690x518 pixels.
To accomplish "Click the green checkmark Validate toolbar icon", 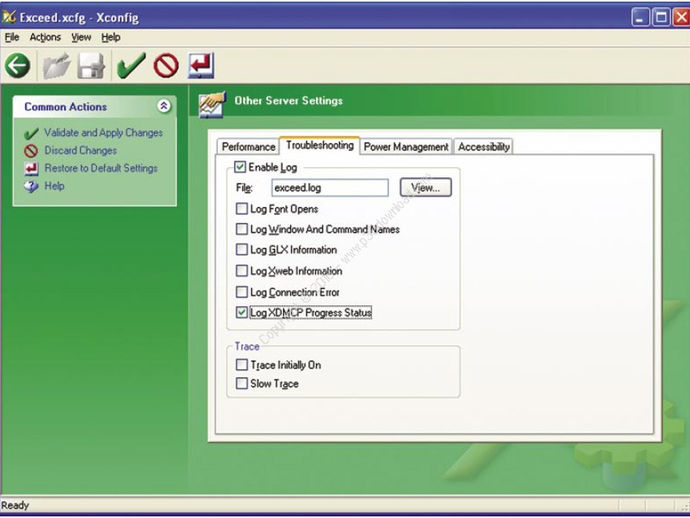I will pos(131,66).
